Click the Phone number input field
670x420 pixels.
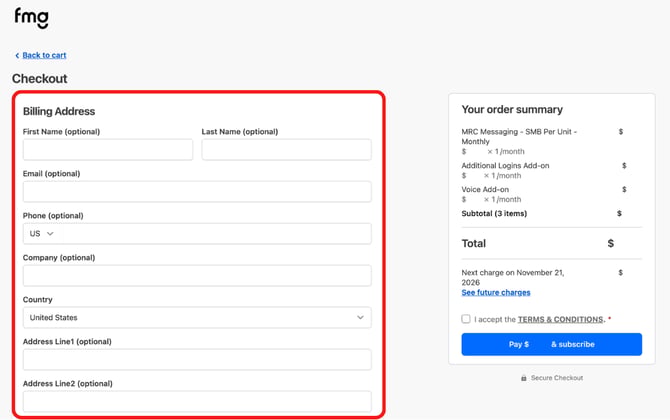click(217, 234)
